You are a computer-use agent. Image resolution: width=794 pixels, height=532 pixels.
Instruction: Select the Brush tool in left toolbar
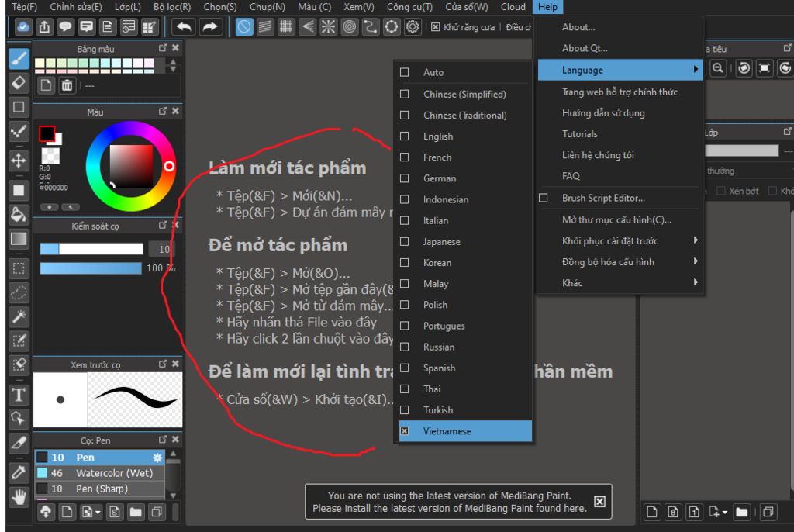19,59
